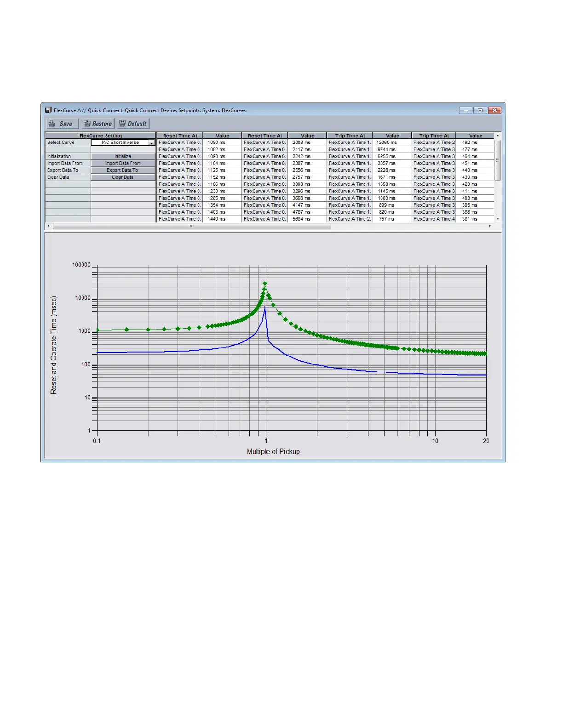
Task: Select the 12060 ms trip time value
Action: pos(392,142)
